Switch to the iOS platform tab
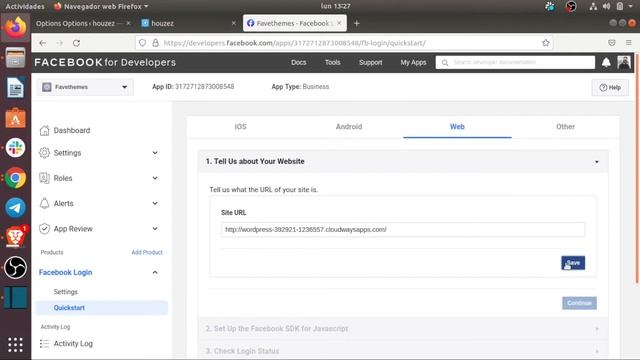 point(240,127)
